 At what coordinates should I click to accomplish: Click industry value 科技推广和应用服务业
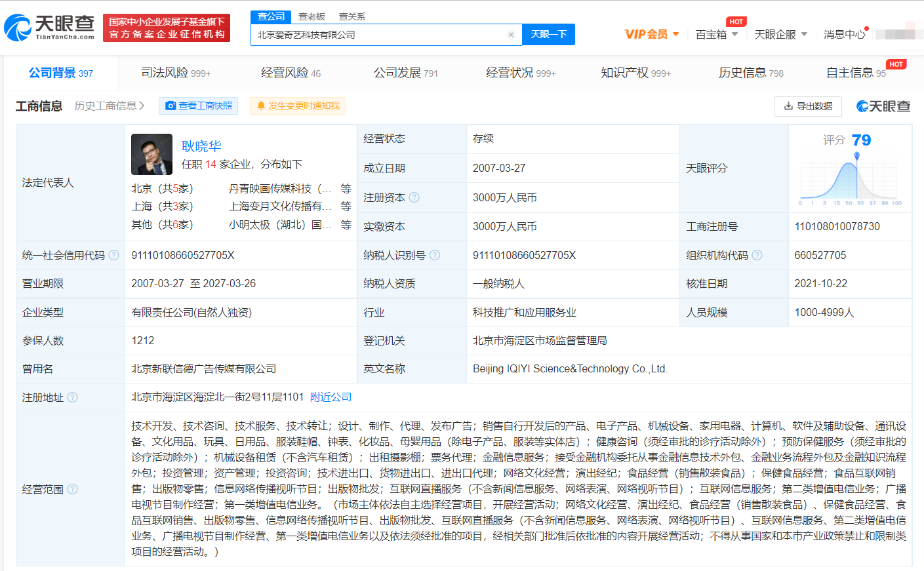pos(525,313)
